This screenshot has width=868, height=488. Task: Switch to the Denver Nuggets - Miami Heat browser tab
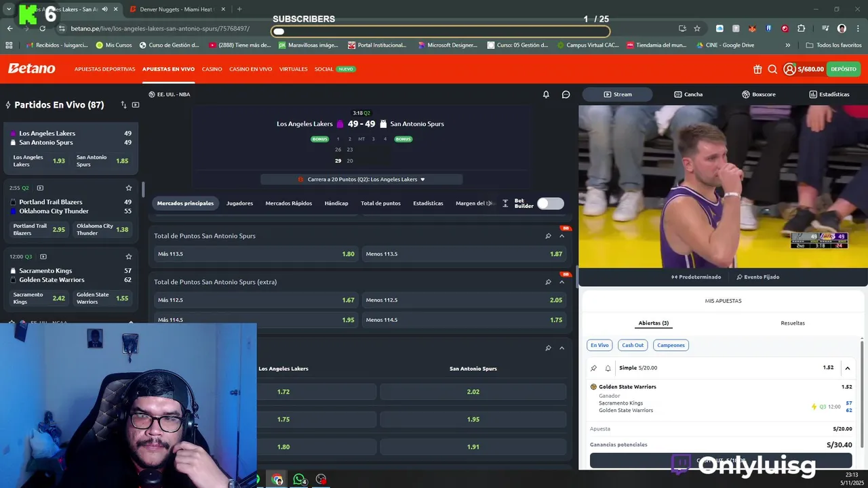pyautogui.click(x=176, y=9)
